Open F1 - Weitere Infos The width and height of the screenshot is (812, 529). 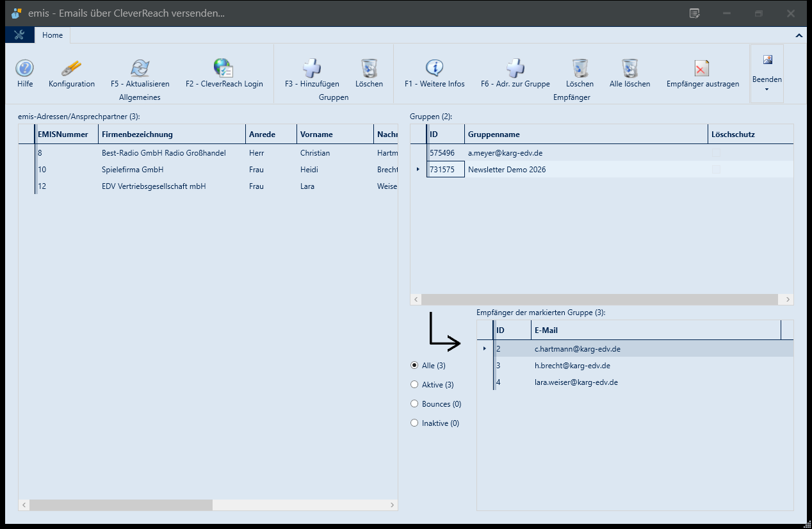tap(435, 74)
